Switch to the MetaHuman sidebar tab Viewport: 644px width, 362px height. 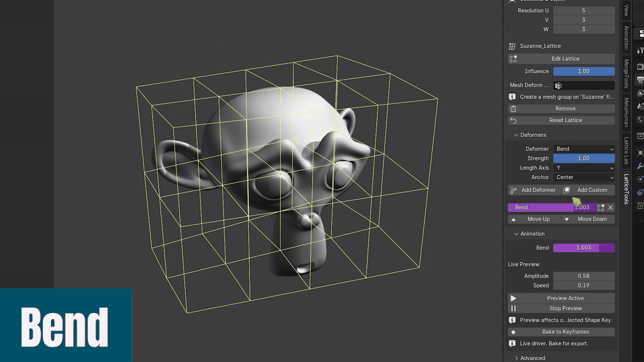point(626,113)
